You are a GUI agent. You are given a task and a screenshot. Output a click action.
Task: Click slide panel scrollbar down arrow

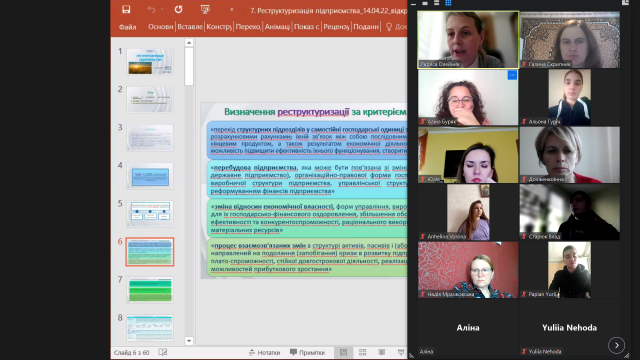(x=189, y=341)
